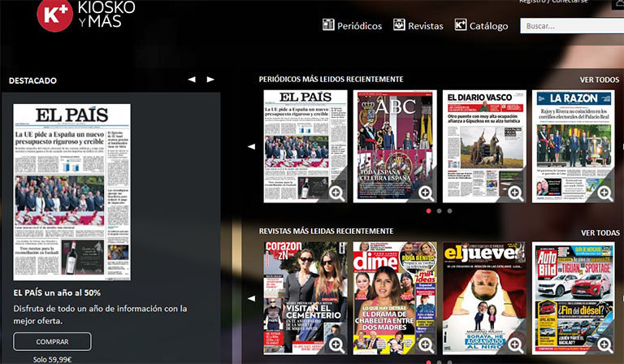Click the Periódicos newspaper icon
Screen dimensions: 624x364
[328, 24]
